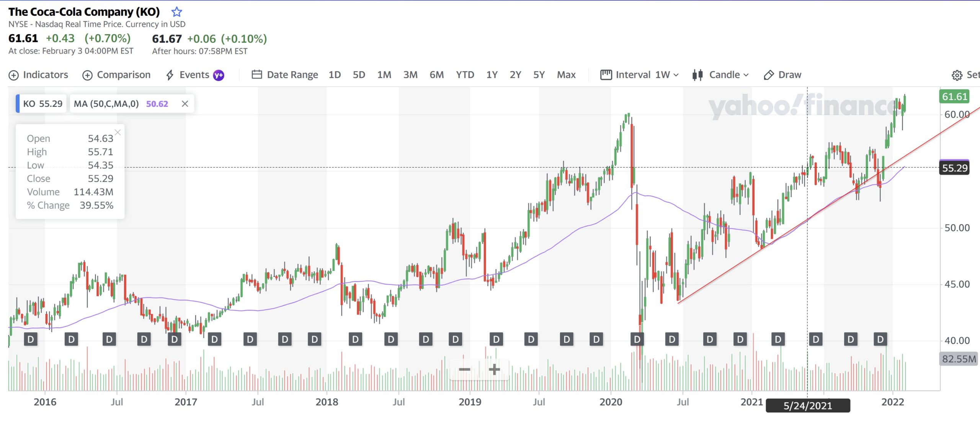Click the dividend D marker left of 2017
Screen dimensions: 980x422
coord(174,339)
